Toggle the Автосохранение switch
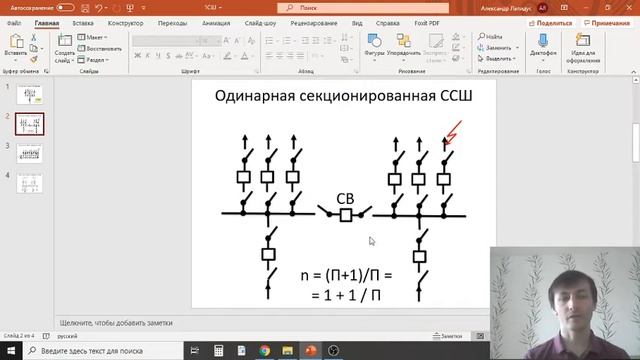The image size is (640, 360). pos(65,7)
